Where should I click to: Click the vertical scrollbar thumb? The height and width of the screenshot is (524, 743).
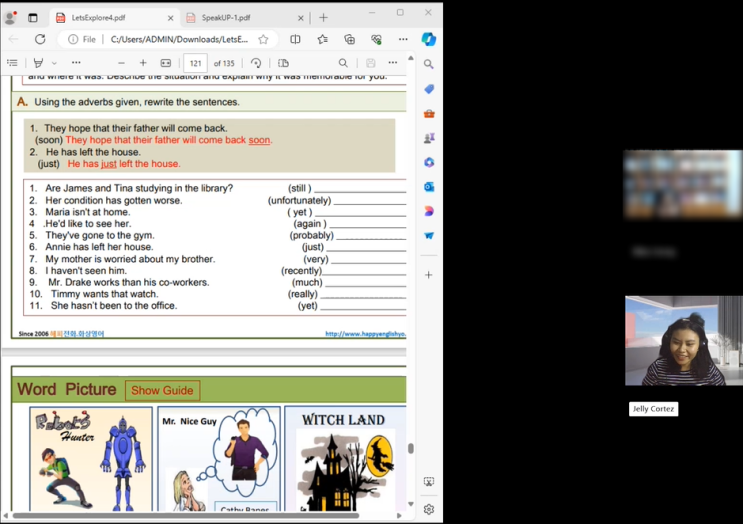point(411,448)
